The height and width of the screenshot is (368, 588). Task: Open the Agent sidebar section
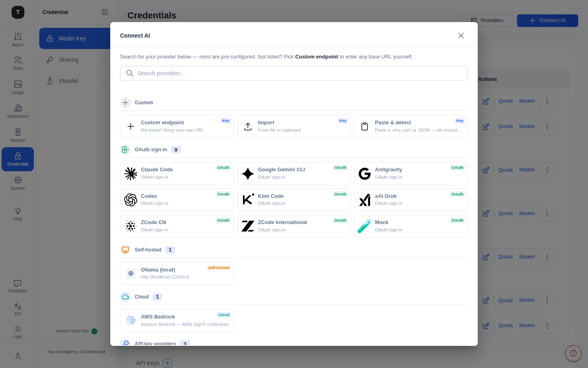point(18,40)
